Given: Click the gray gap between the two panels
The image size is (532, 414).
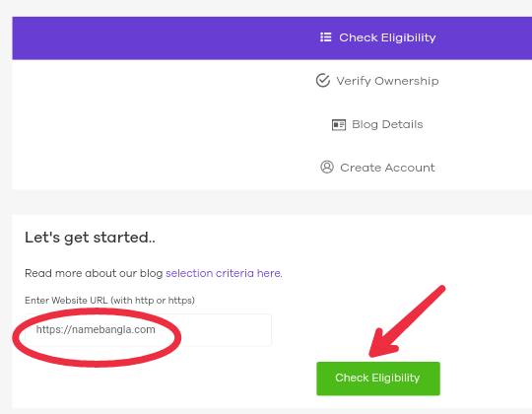Looking at the screenshot, I should pos(272,202).
